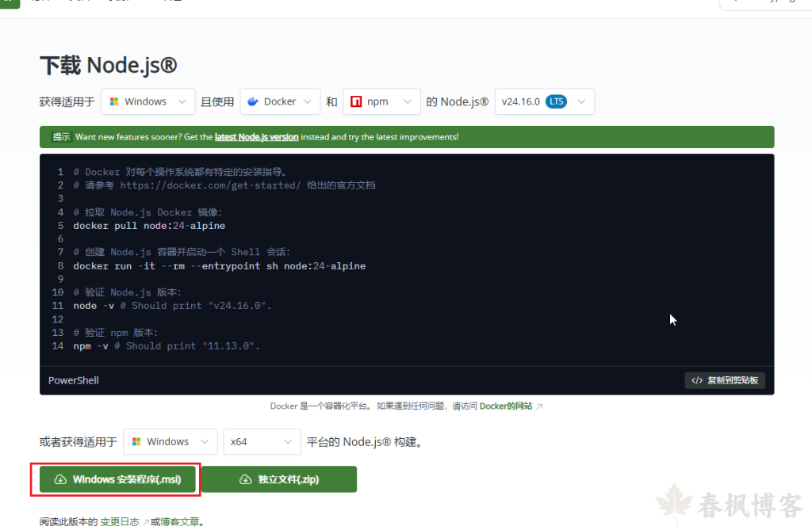Click the code line docker pull node:24-alpine
Image resolution: width=812 pixels, height=530 pixels.
coord(149,226)
